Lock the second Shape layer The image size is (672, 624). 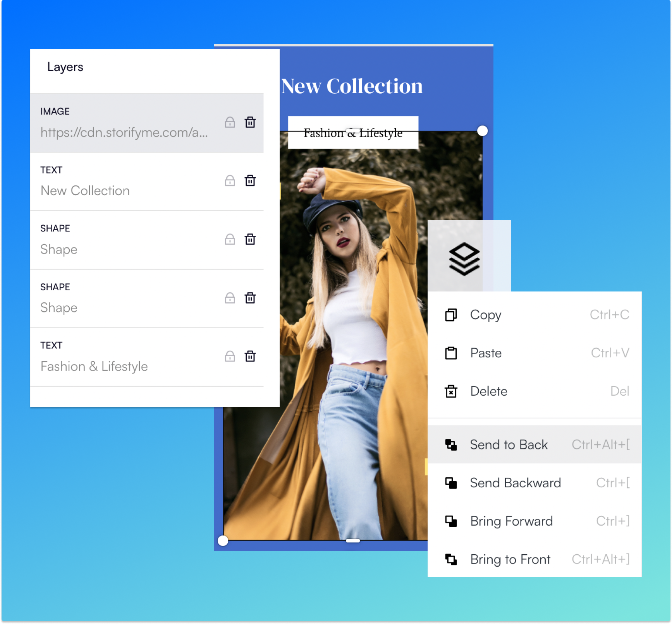point(230,298)
